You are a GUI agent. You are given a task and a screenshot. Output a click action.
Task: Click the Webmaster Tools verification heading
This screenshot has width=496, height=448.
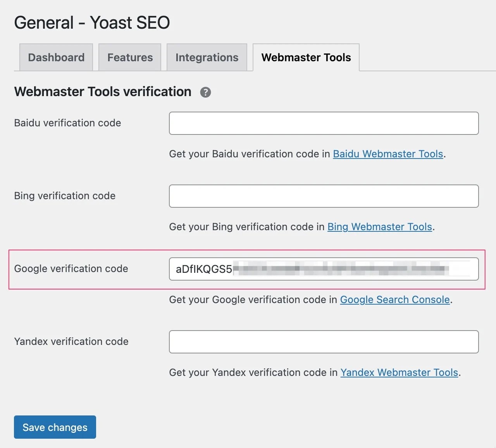[x=103, y=92]
